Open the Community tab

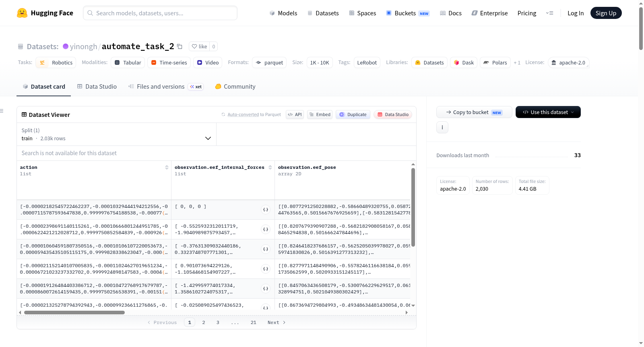tap(235, 87)
